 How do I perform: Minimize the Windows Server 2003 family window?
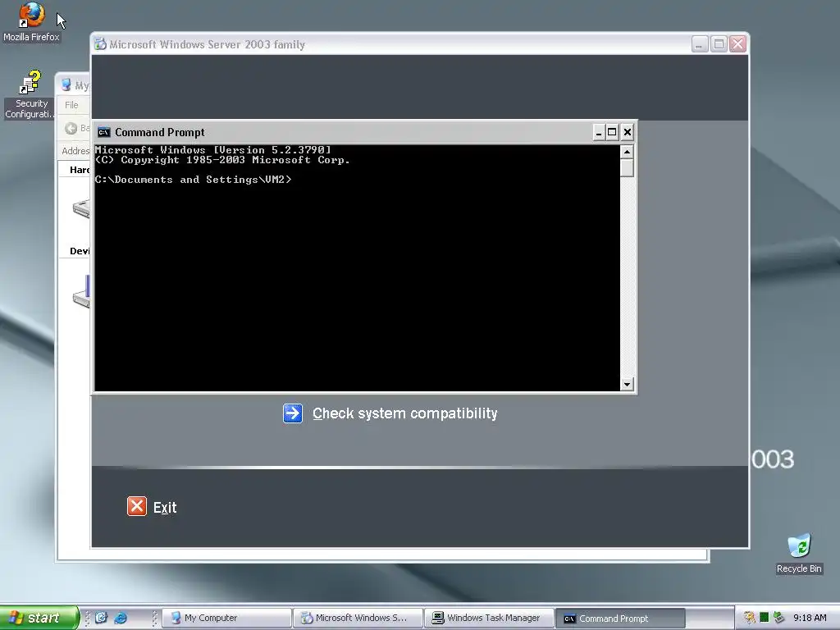(699, 44)
